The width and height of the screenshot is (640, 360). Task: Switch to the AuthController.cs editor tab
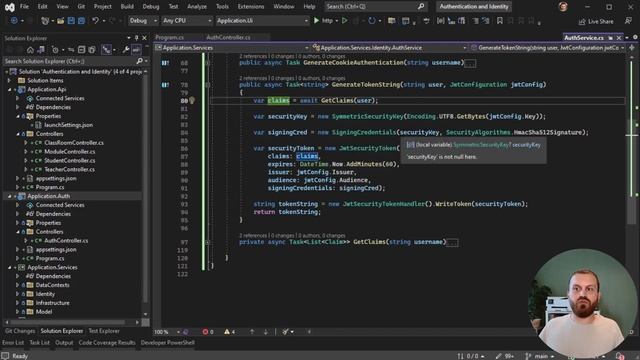point(228,38)
